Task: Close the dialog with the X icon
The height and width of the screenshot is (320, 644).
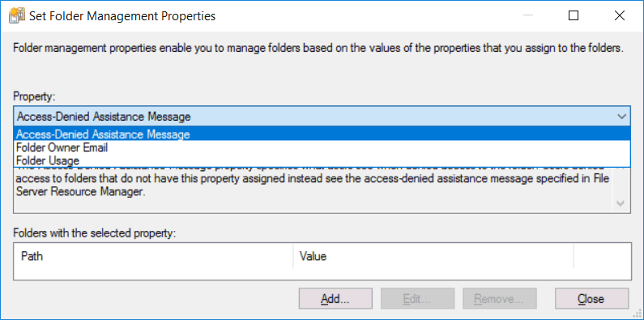Action: click(620, 15)
